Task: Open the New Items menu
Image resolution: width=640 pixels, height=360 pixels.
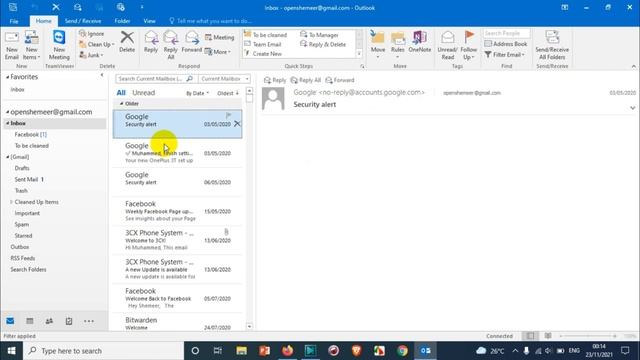Action: tap(31, 45)
